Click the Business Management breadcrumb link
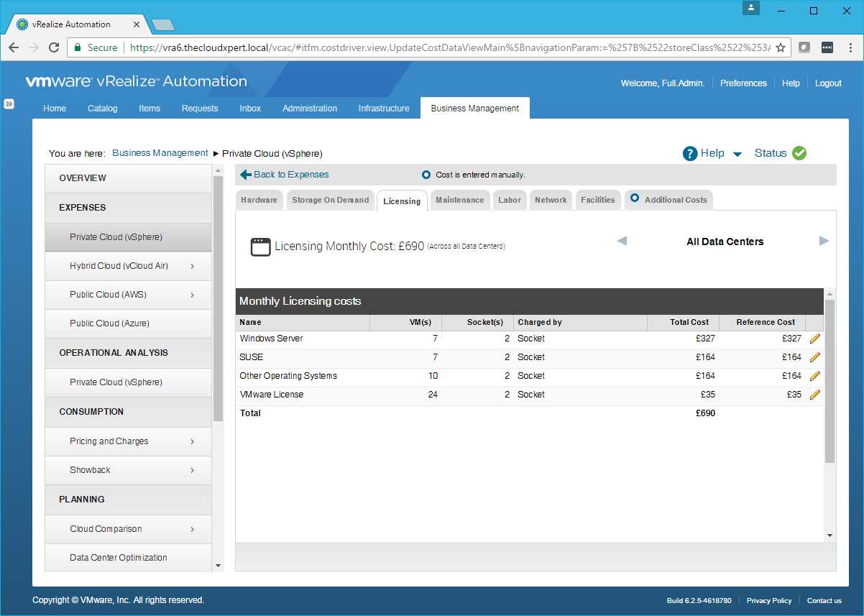This screenshot has width=864, height=616. point(160,153)
